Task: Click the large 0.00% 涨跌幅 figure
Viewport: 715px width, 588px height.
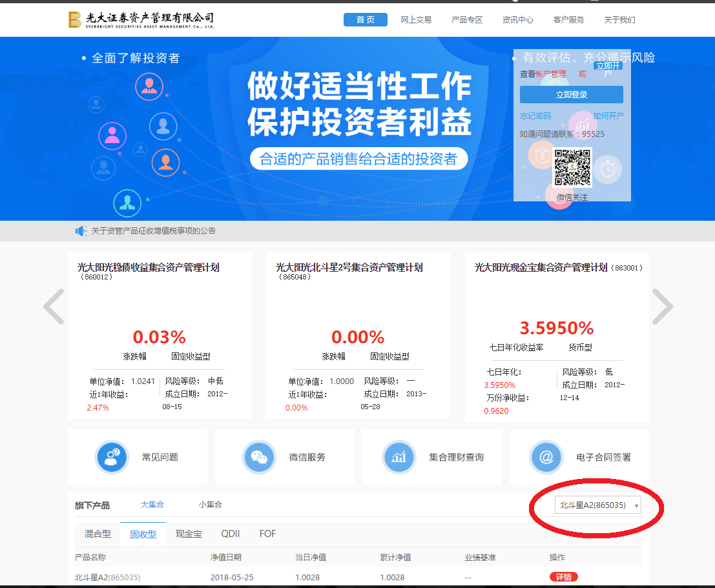Action: 358,338
